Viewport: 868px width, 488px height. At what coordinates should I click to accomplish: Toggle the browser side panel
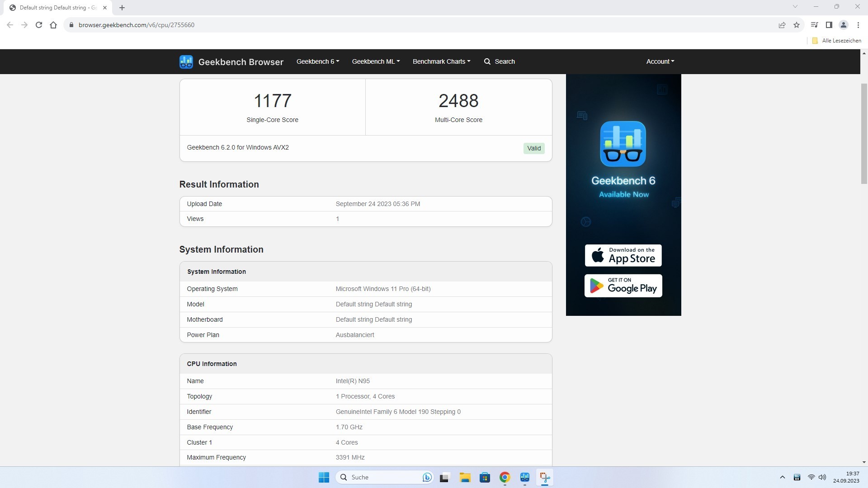(x=829, y=25)
